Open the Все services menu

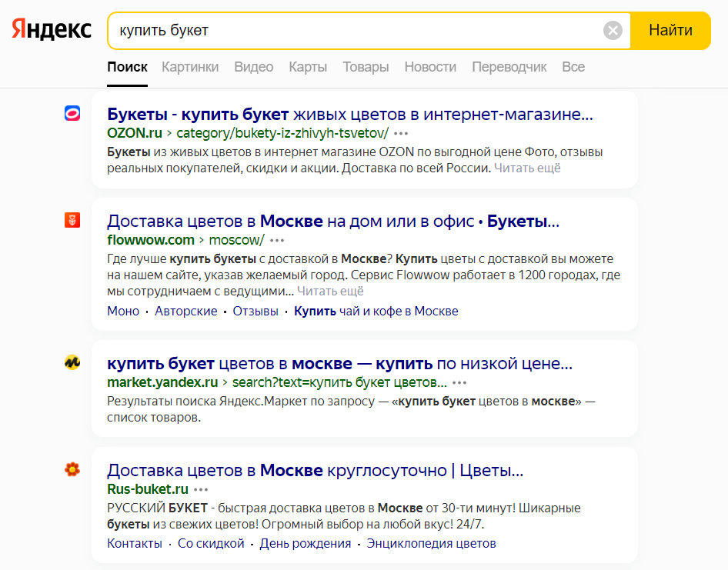(573, 67)
